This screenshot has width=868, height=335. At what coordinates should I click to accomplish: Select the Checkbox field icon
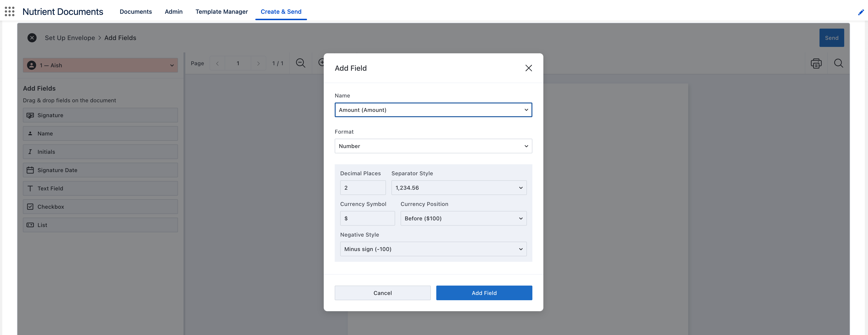pos(30,206)
